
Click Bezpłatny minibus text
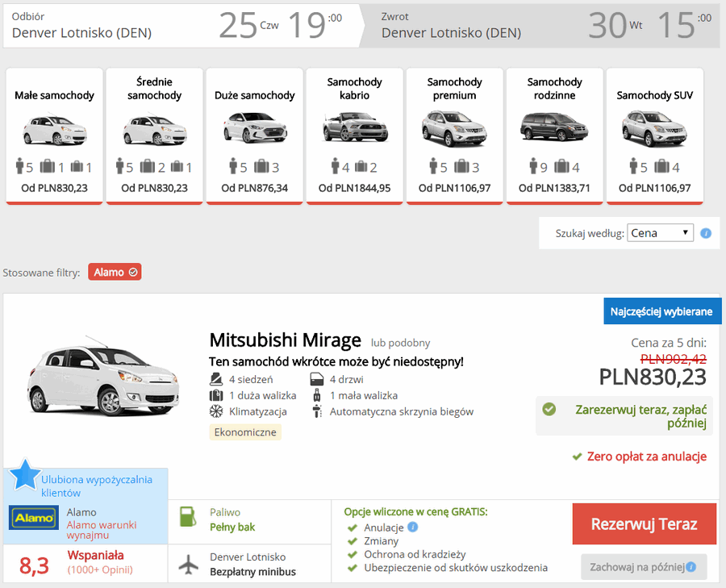click(x=252, y=572)
